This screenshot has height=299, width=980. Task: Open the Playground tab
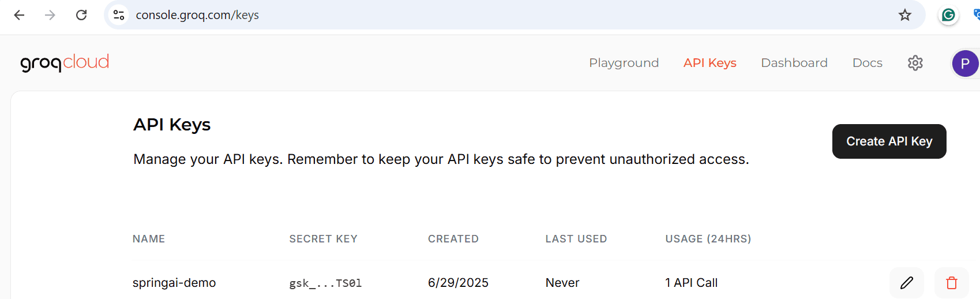[x=624, y=63]
